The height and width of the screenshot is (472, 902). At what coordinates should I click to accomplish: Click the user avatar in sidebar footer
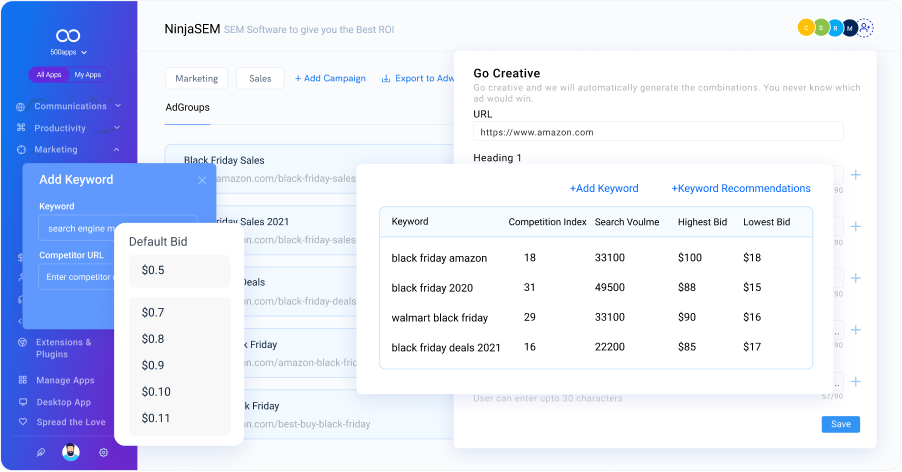[70, 452]
